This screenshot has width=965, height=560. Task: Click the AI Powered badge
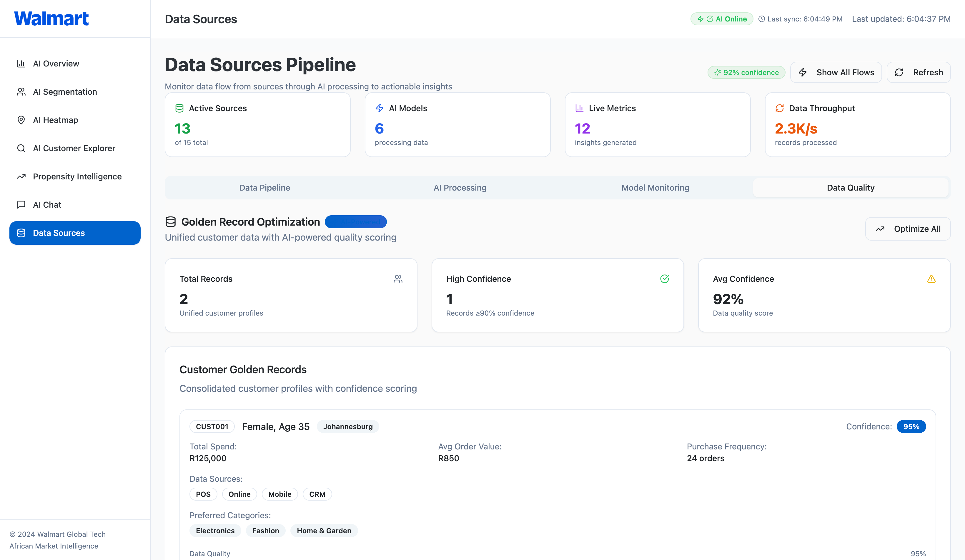coord(356,222)
